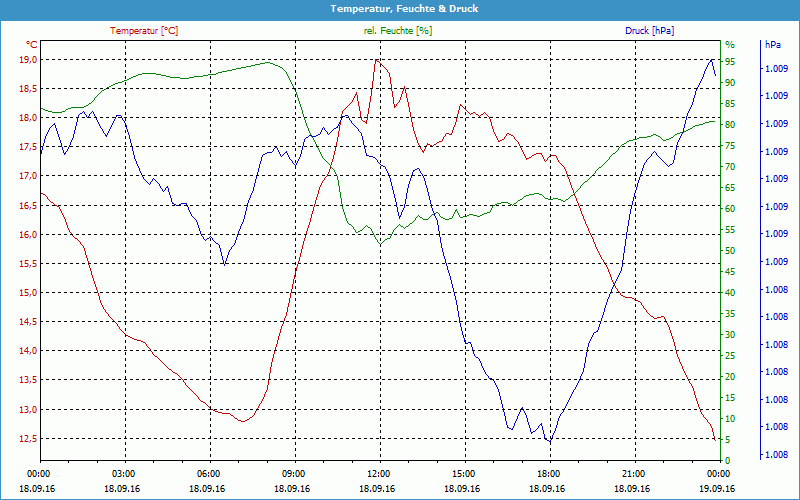Click the 12:00 time axis label

(377, 474)
